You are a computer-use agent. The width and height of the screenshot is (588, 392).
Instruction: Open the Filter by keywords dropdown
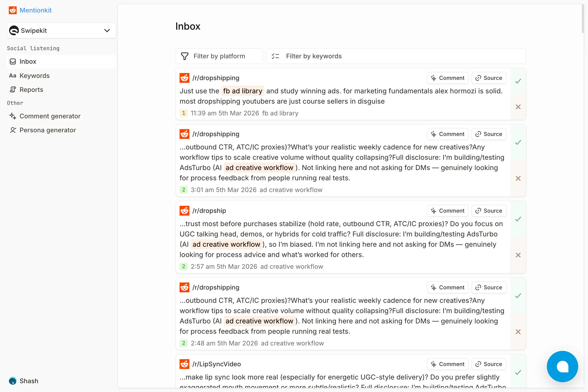(x=314, y=56)
